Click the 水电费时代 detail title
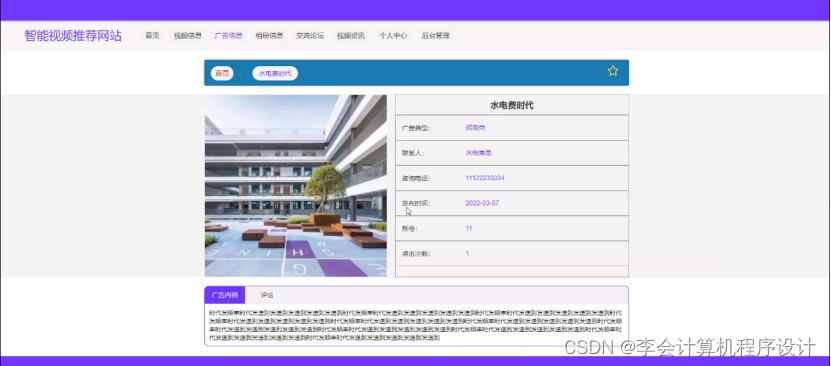This screenshot has height=366, width=831. coord(512,105)
